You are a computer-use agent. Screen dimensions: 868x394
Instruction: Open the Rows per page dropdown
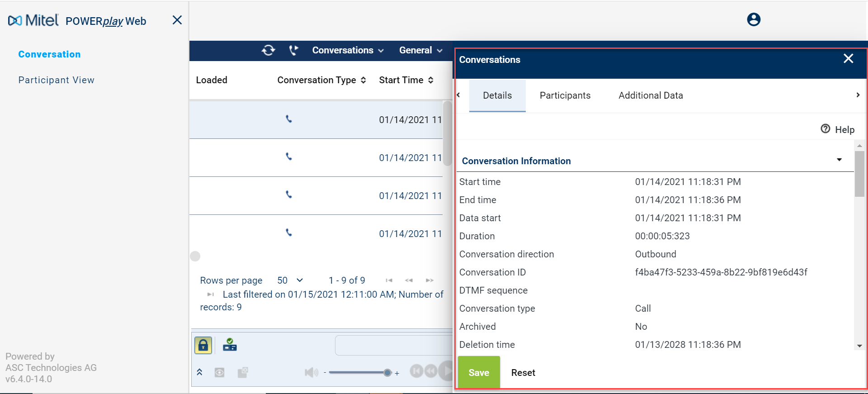[x=290, y=280]
